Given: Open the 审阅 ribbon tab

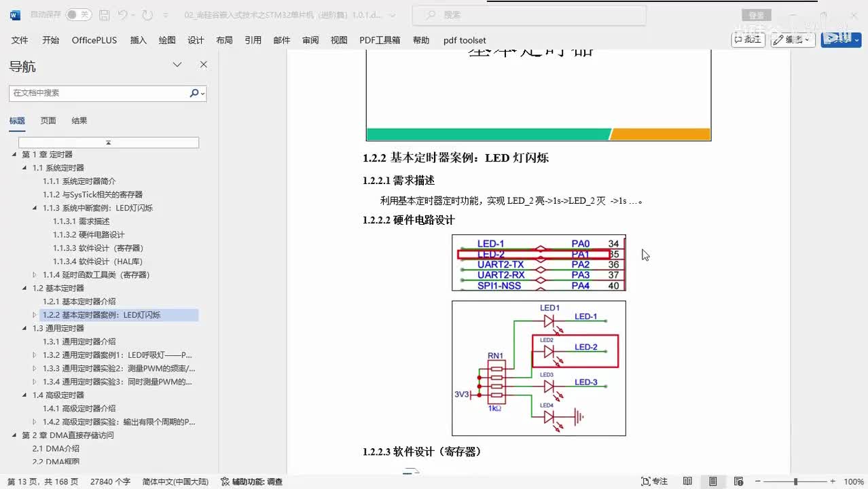Looking at the screenshot, I should click(310, 40).
